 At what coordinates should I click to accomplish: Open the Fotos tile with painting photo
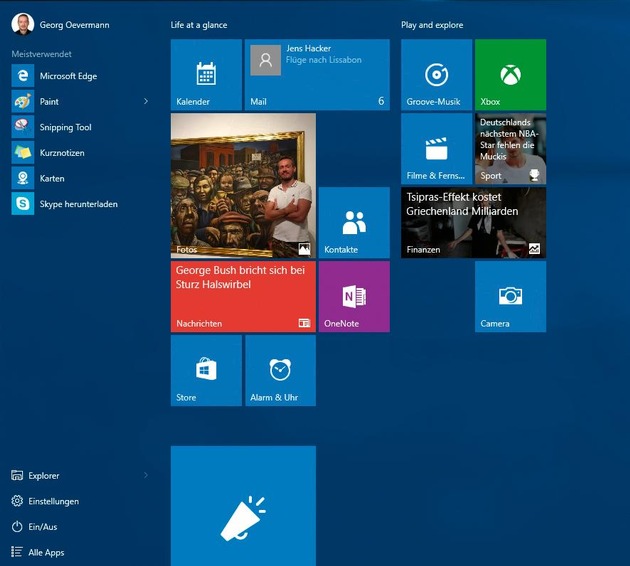tap(243, 186)
